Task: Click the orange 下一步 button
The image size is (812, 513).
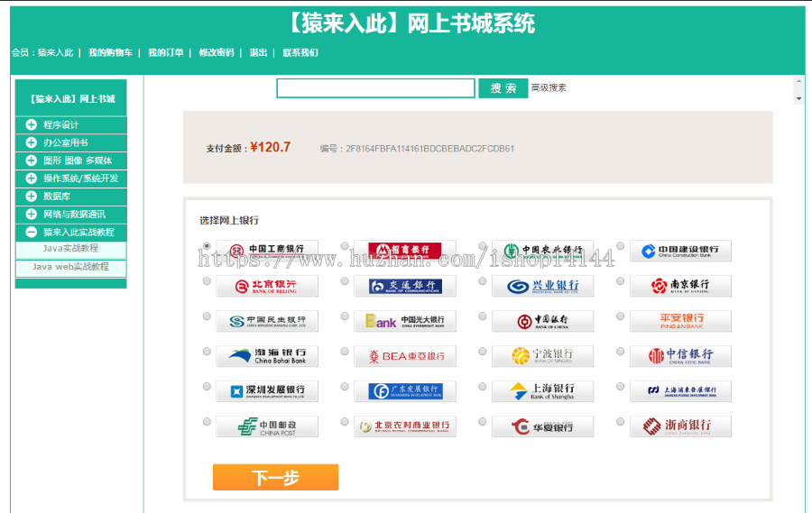Action: 275,477
